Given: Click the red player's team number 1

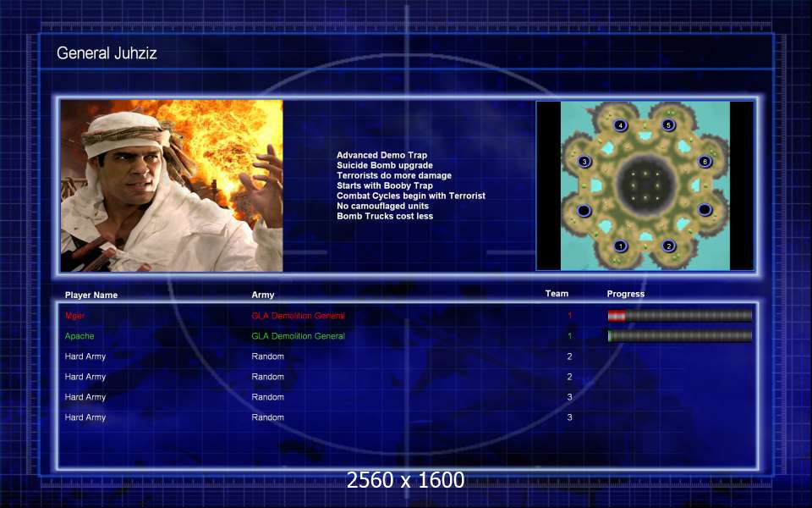Looking at the screenshot, I should pos(569,316).
